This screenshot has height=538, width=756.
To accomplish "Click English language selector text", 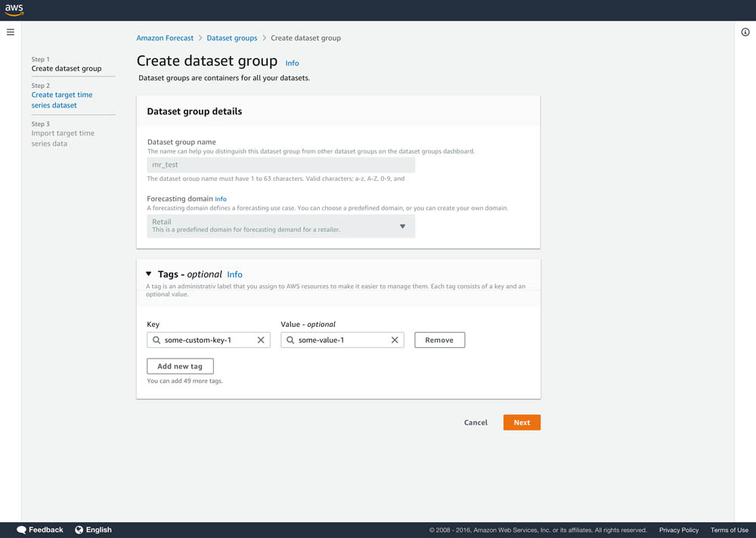I will (99, 530).
